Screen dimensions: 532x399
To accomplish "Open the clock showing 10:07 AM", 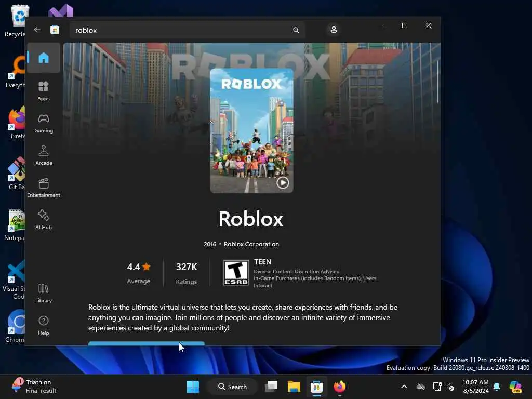I will tap(476, 387).
